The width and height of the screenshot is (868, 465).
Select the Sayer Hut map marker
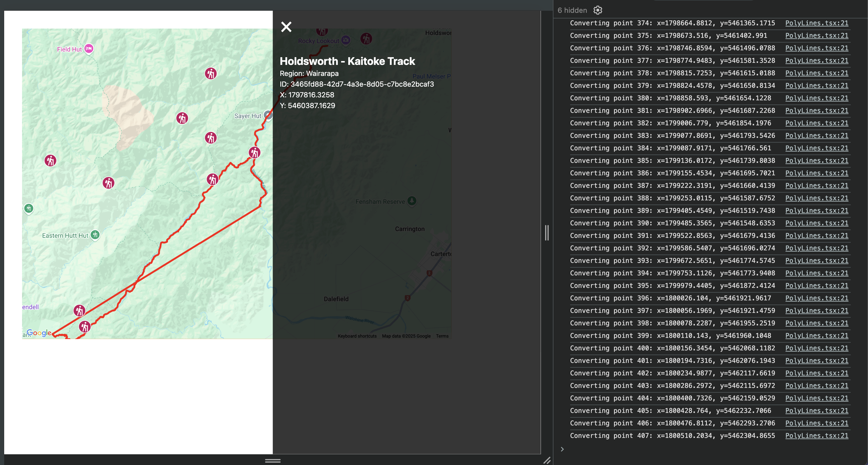[x=268, y=115]
